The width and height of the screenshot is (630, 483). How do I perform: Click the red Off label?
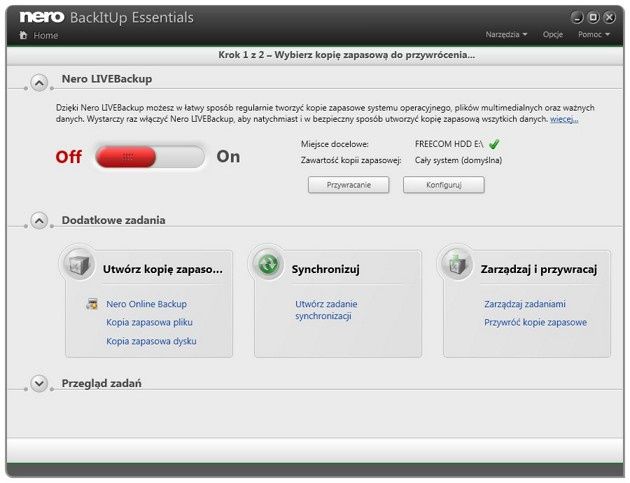click(69, 157)
